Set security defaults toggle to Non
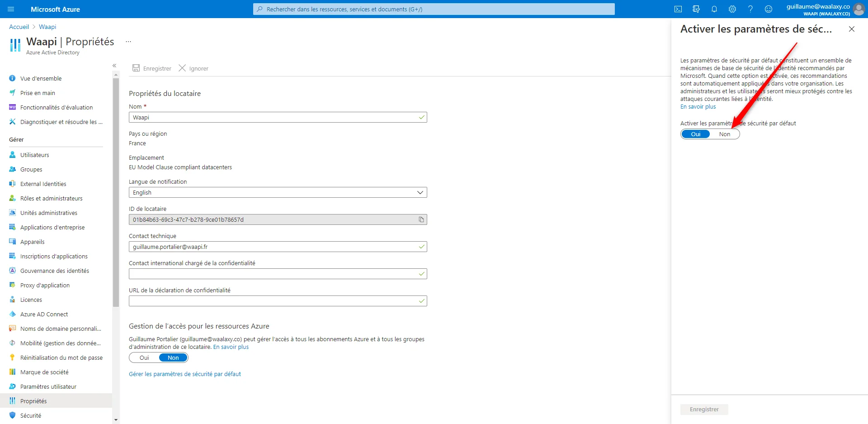868x424 pixels. pos(725,134)
